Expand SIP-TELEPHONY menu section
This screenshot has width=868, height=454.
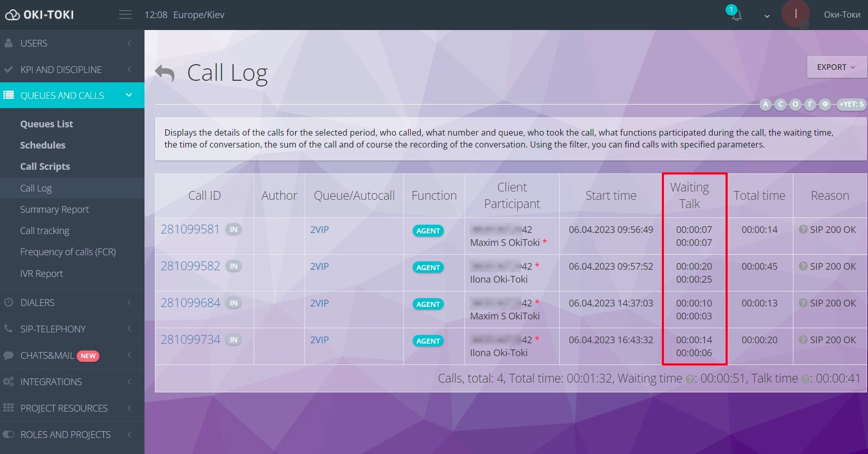72,329
